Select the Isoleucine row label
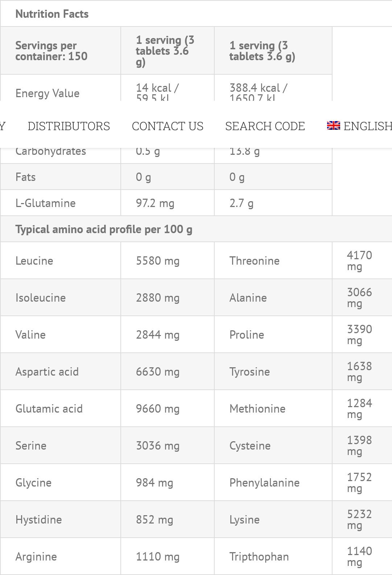The image size is (392, 575). tap(41, 298)
